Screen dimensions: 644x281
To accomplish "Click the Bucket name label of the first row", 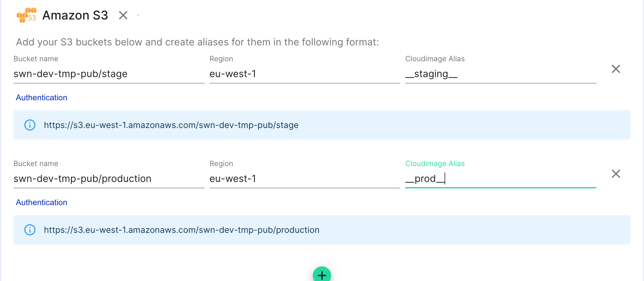I will [36, 59].
